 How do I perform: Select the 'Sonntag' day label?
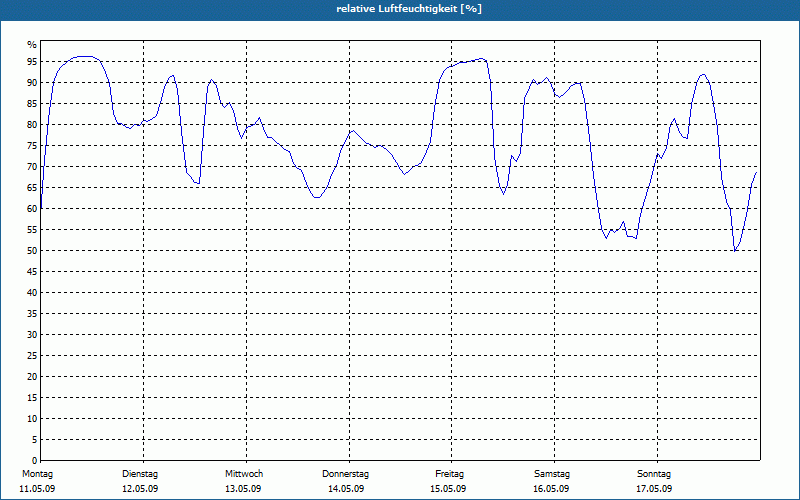[654, 474]
